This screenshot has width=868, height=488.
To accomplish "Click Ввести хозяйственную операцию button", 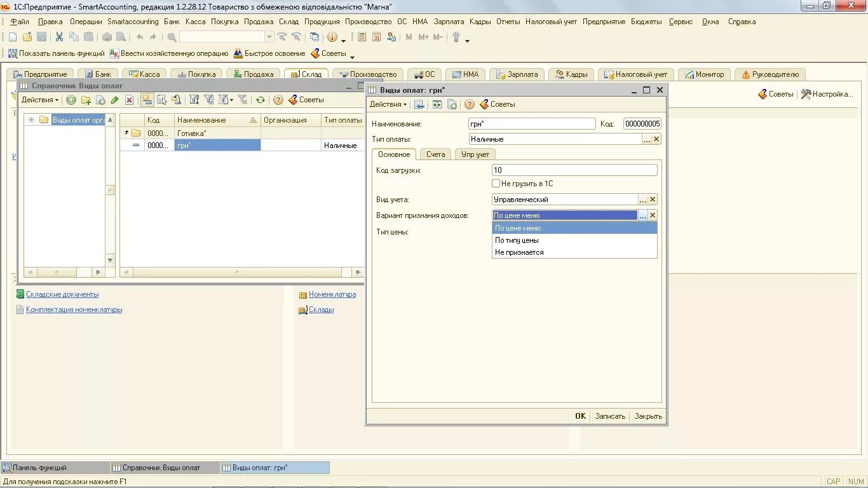I will (169, 53).
